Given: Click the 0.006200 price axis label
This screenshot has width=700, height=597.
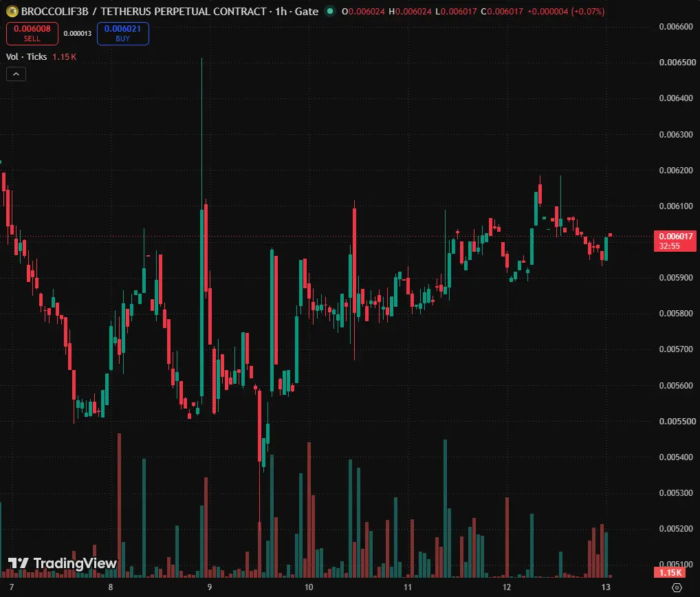Looking at the screenshot, I should [676, 170].
